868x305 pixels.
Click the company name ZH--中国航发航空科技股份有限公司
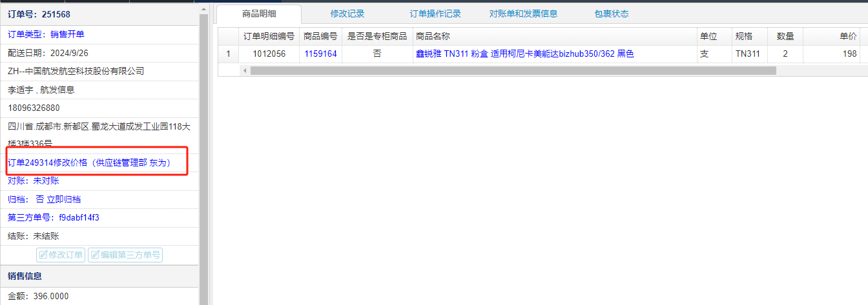pos(76,71)
